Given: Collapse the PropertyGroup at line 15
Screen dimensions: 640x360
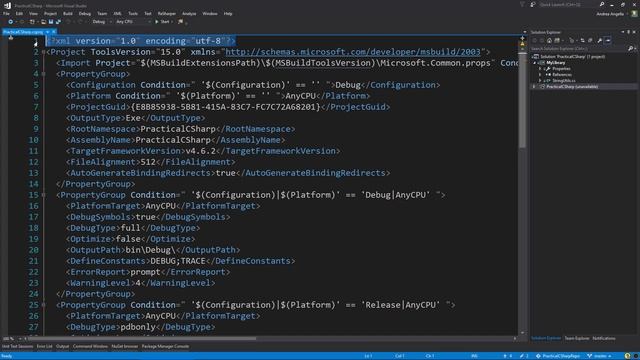Looking at the screenshot, I should coord(43,195).
